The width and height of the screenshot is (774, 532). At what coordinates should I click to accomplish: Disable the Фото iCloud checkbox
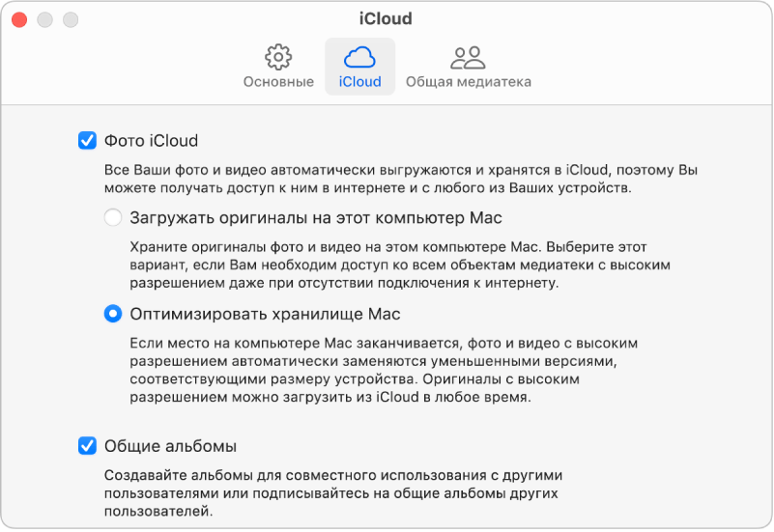point(87,141)
